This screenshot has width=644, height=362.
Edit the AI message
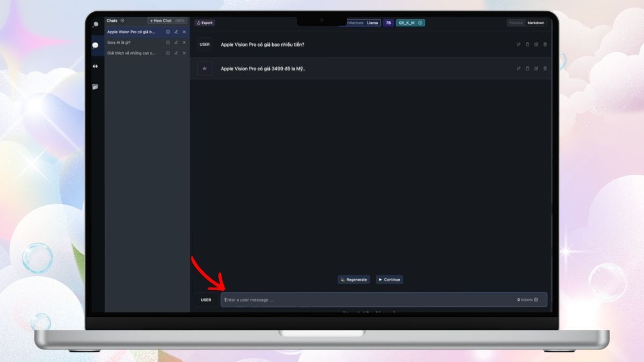pyautogui.click(x=536, y=69)
